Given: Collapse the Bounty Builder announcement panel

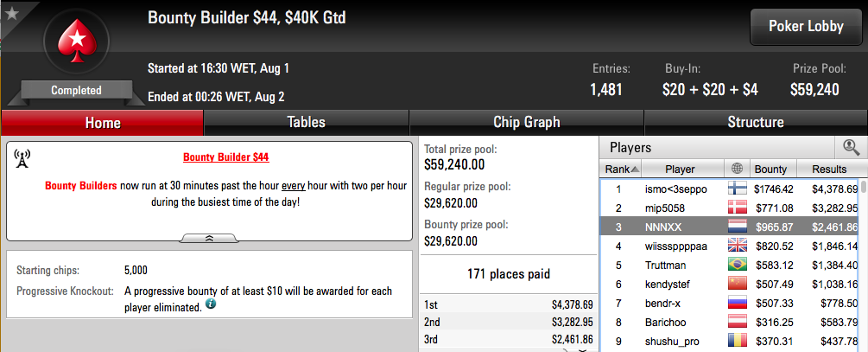Looking at the screenshot, I should tap(210, 239).
